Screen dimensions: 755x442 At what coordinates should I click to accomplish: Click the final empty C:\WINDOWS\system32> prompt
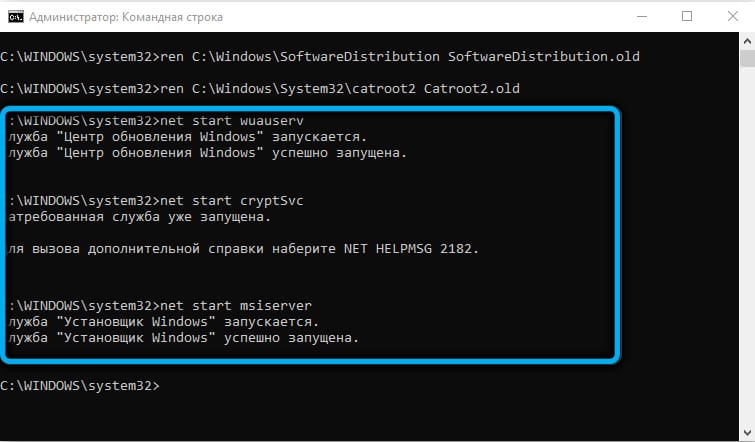point(79,386)
